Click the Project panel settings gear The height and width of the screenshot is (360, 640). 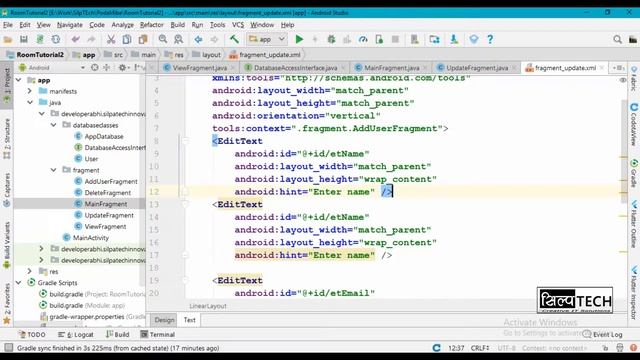click(122, 67)
